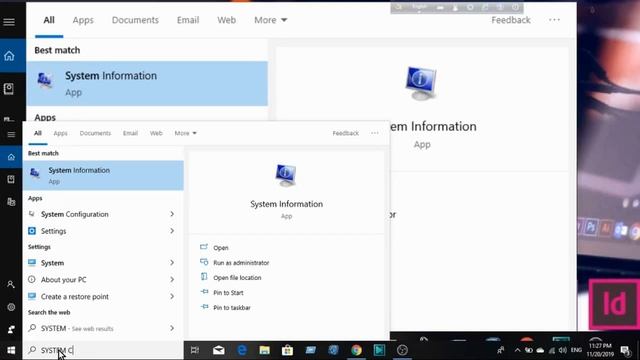Viewport: 640px width, 360px height.
Task: Switch to the Apps tab in the front search panel
Action: click(60, 133)
